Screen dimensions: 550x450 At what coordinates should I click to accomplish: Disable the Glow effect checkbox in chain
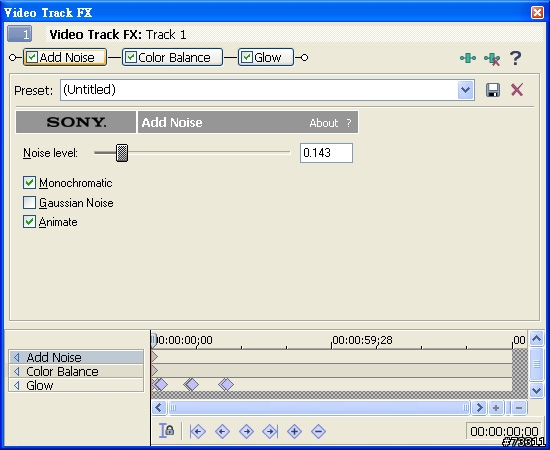click(x=247, y=57)
